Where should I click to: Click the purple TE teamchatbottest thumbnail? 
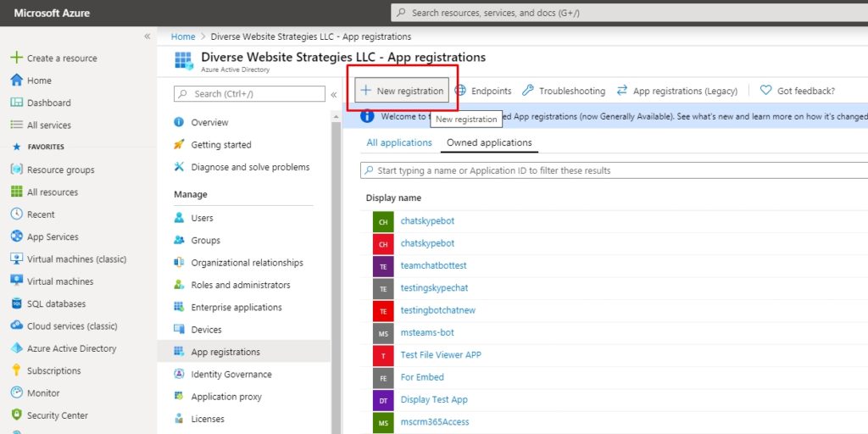383,266
